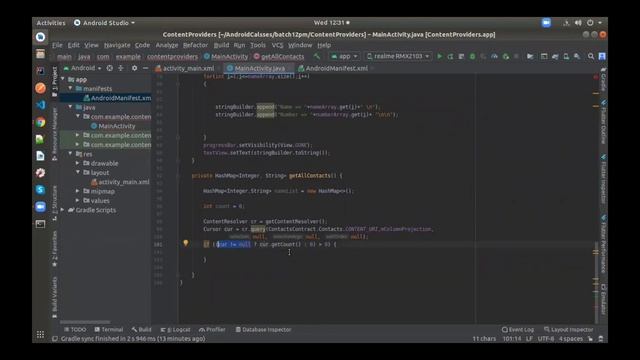Click the Zoom tray icon in top bar
The width and height of the screenshot is (640, 360).
[x=546, y=23]
